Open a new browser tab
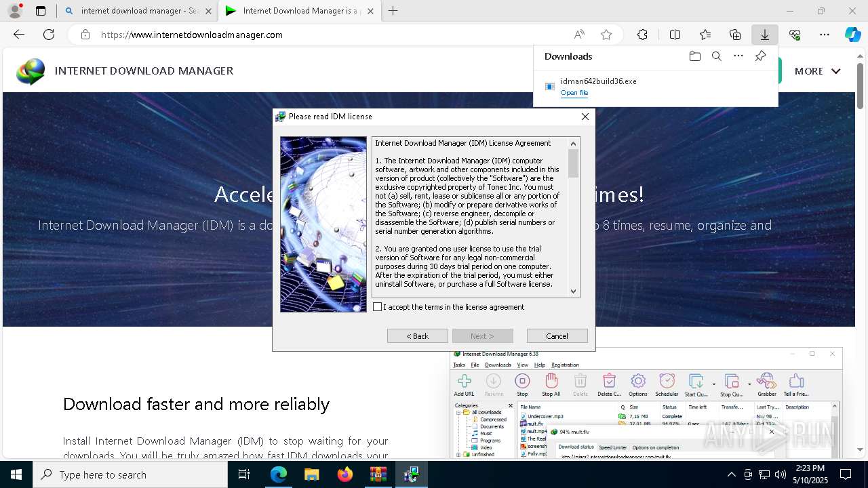Image resolution: width=868 pixels, height=488 pixels. (x=393, y=11)
